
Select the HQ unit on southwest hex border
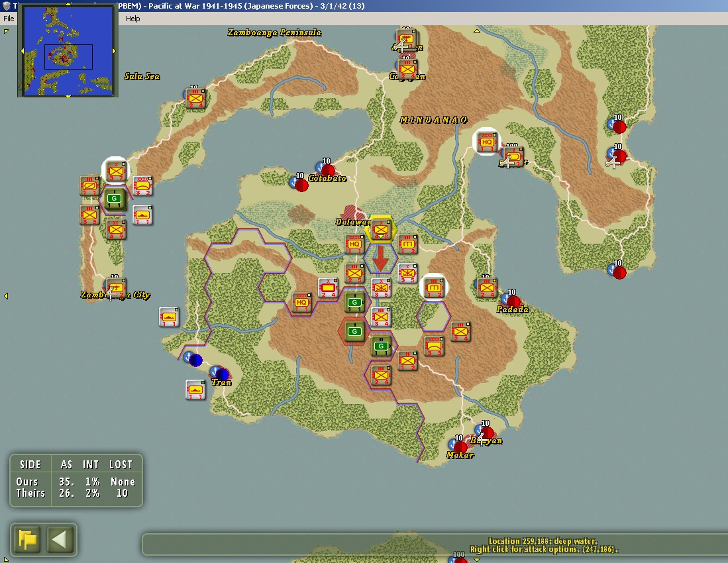point(301,303)
